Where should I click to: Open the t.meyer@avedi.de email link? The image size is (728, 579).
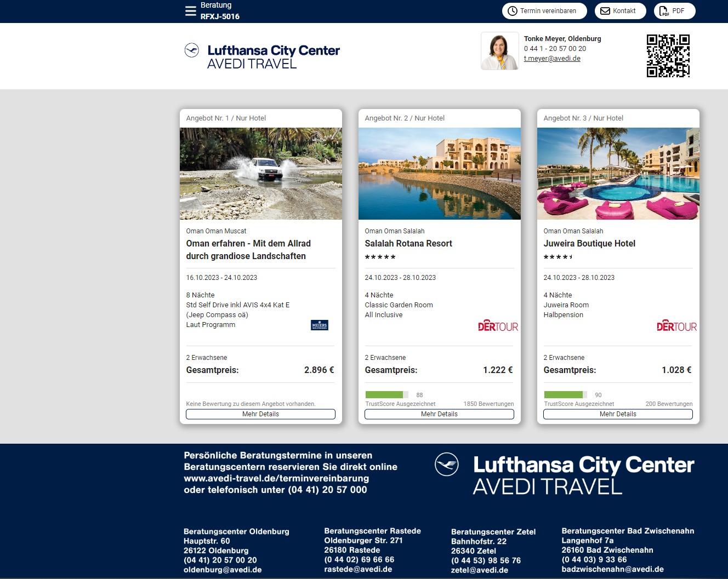551,59
